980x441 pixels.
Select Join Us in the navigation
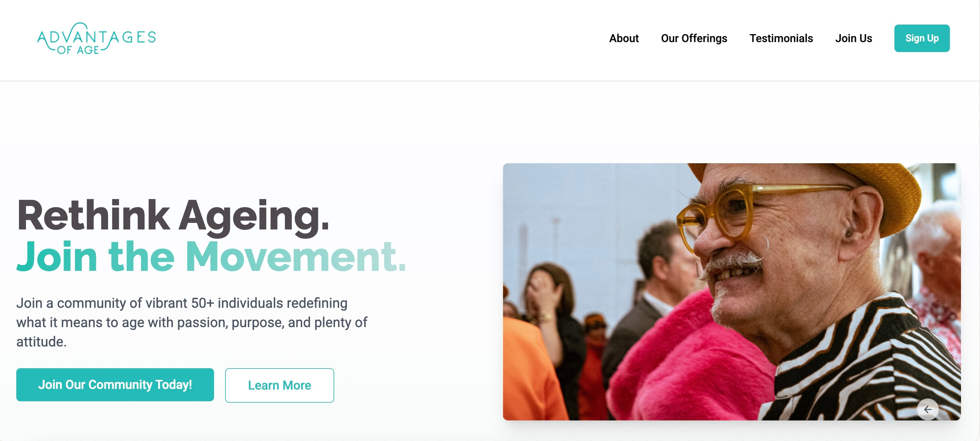click(x=853, y=38)
